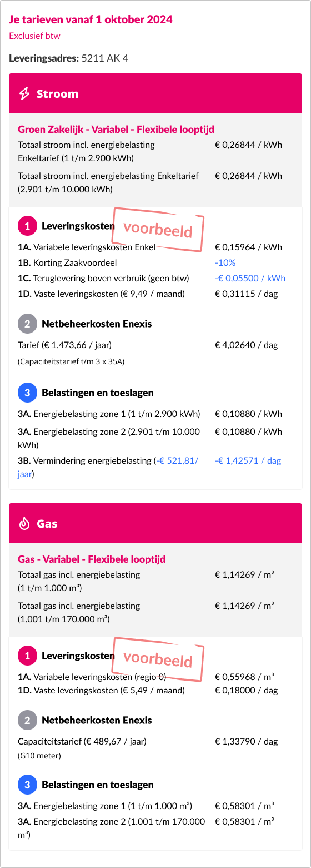Screen dimensions: 311x868
Task: Click the flame Gas icon
Action: tap(24, 524)
